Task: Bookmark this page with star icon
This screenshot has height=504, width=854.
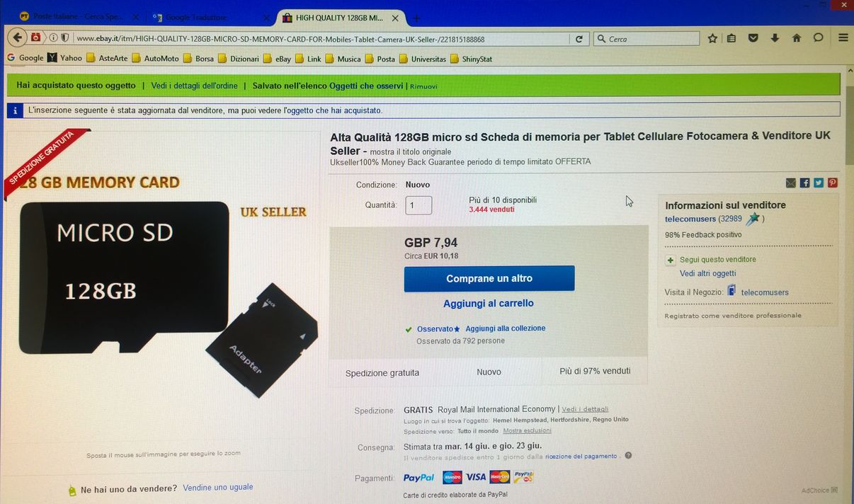Action: 712,38
